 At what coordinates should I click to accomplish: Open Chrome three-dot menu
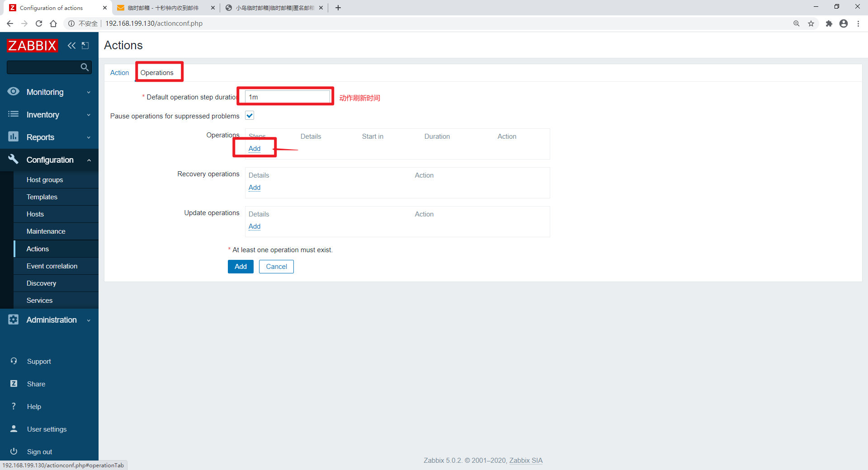pyautogui.click(x=858, y=23)
